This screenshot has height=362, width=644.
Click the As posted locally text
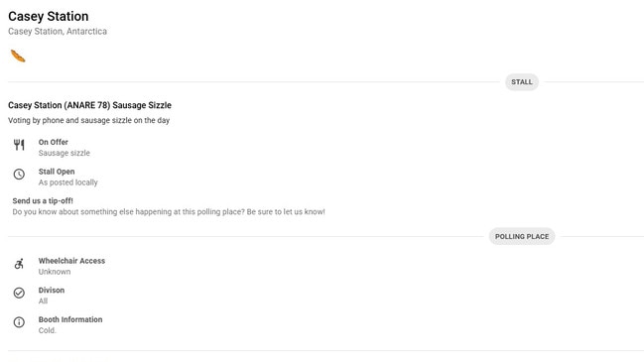coord(68,182)
